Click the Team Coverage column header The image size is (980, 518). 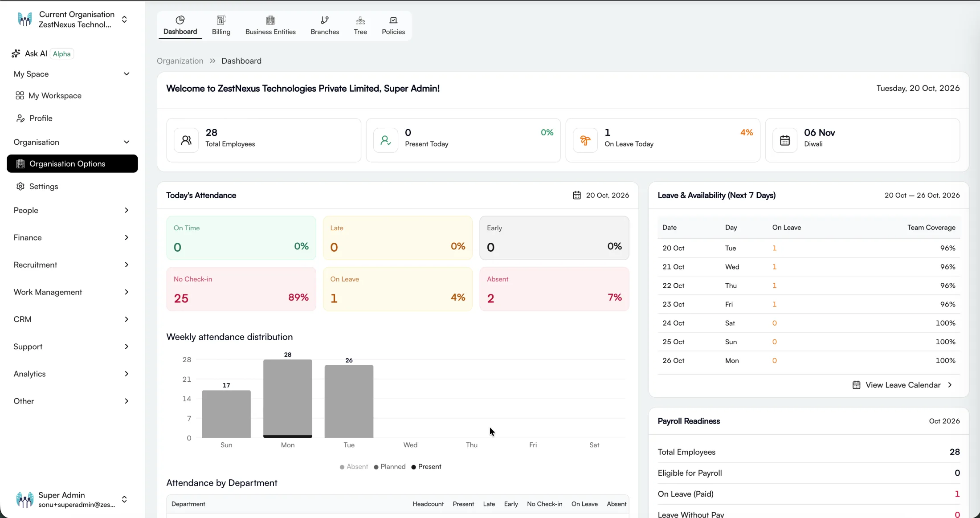point(931,228)
